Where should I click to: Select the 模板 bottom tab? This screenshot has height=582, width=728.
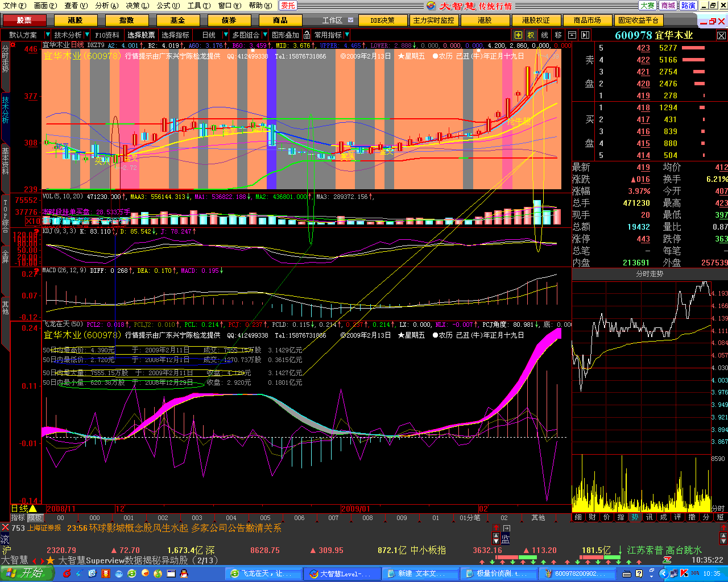click(35, 518)
